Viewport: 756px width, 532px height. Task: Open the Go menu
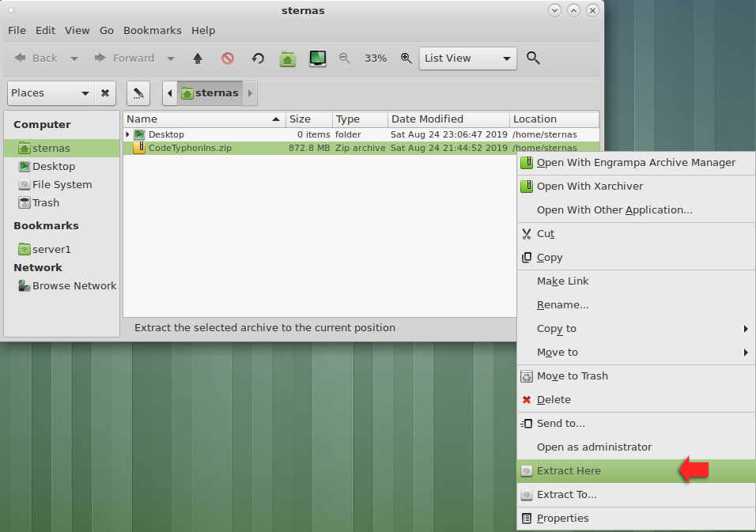point(107,30)
